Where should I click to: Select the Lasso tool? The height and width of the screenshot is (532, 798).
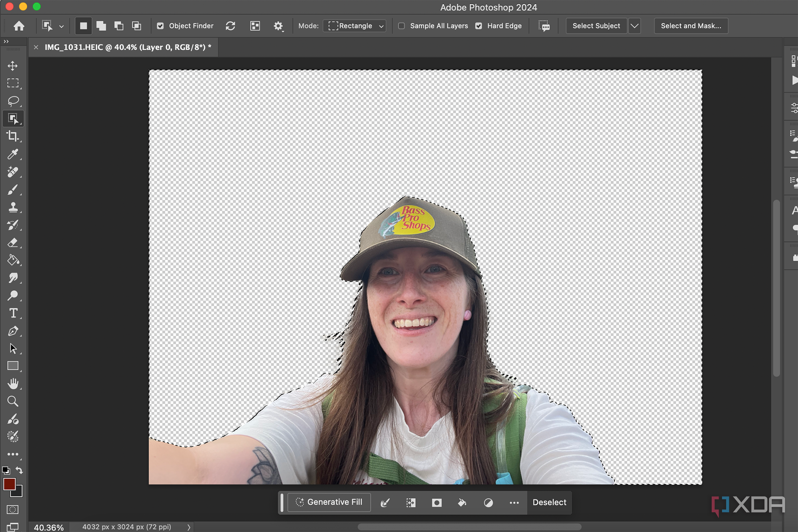click(x=13, y=101)
